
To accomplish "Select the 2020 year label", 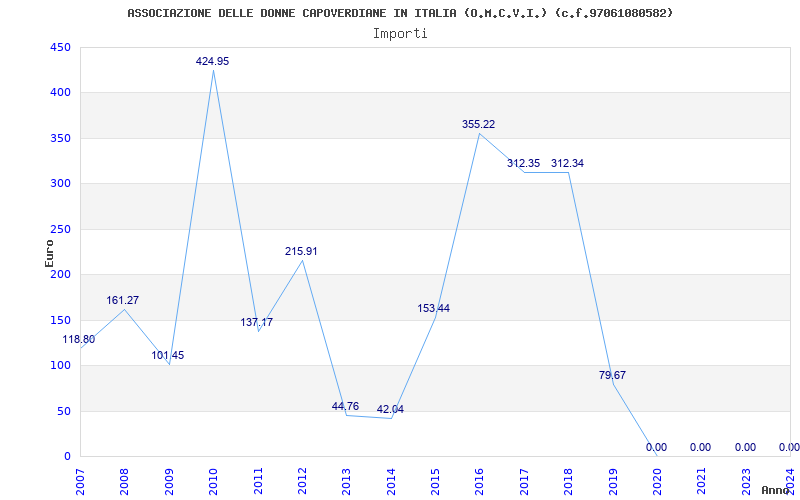I will pos(657,482).
